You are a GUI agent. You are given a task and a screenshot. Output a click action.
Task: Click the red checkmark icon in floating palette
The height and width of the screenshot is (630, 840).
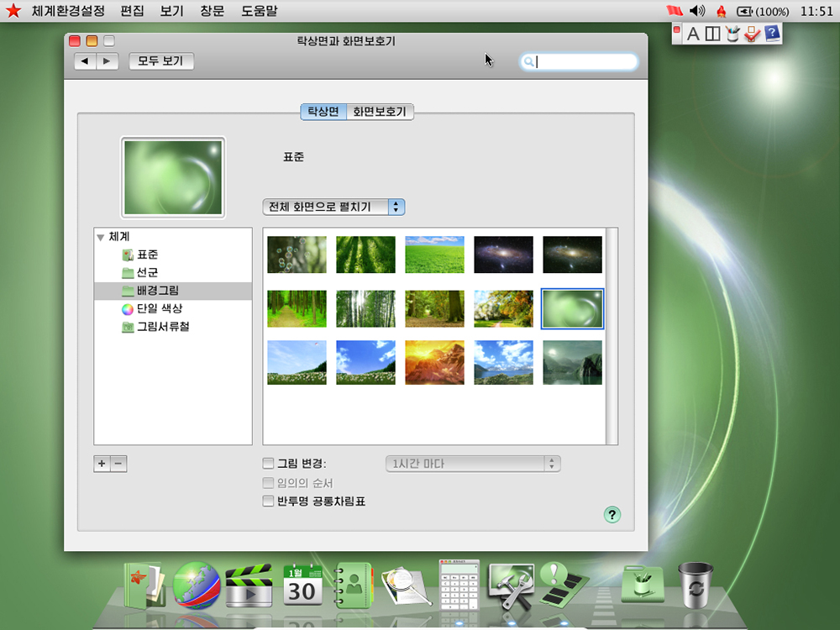point(752,34)
